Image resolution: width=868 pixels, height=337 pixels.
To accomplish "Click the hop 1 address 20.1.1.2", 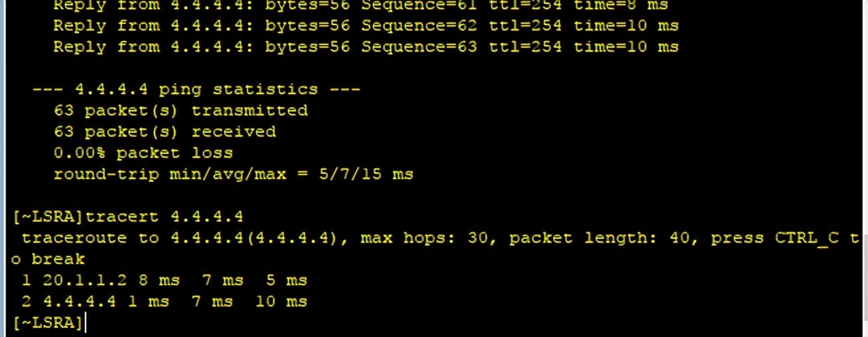I will [x=84, y=281].
